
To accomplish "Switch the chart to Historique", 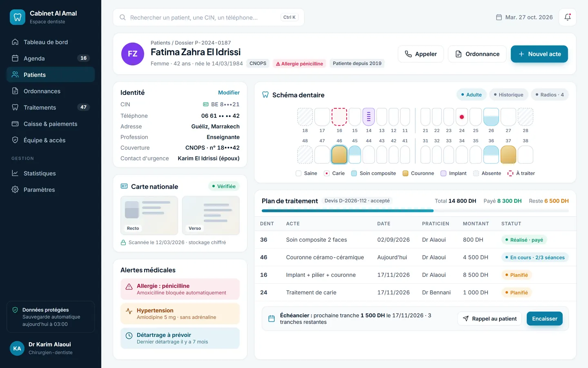I will [x=509, y=95].
